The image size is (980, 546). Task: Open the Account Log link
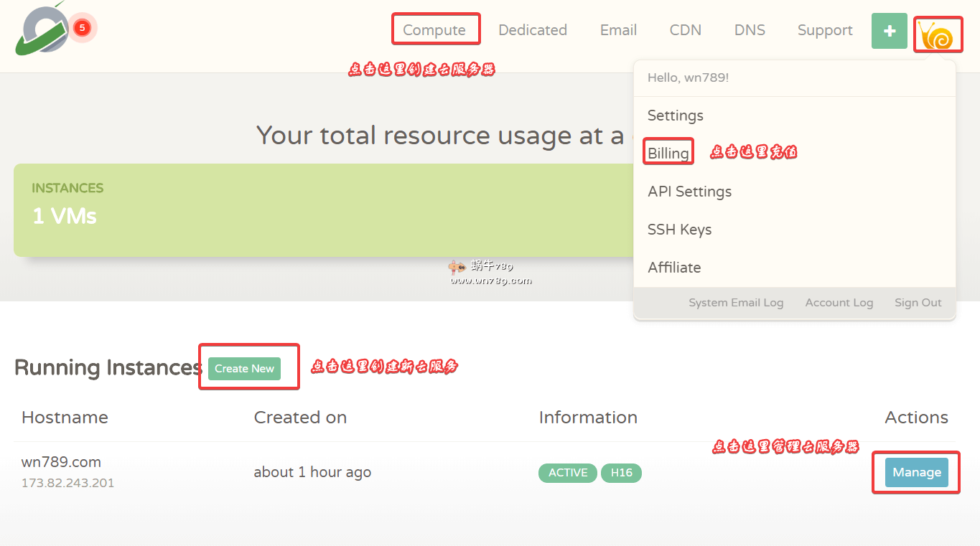[x=839, y=303]
